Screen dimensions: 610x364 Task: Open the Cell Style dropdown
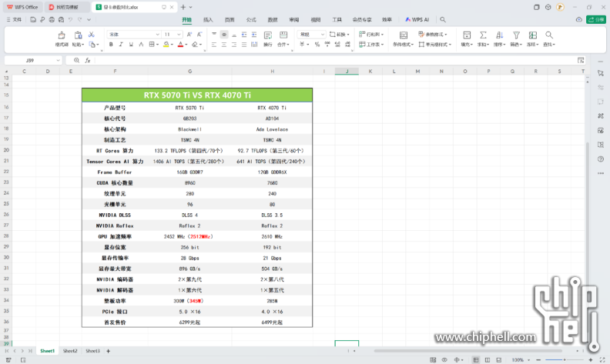[x=435, y=45]
